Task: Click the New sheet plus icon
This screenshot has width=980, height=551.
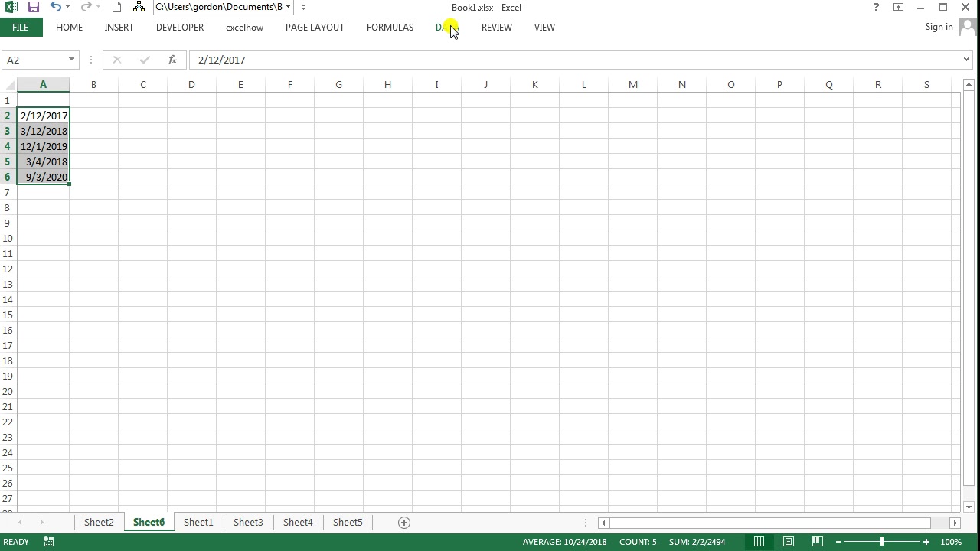Action: pyautogui.click(x=404, y=523)
